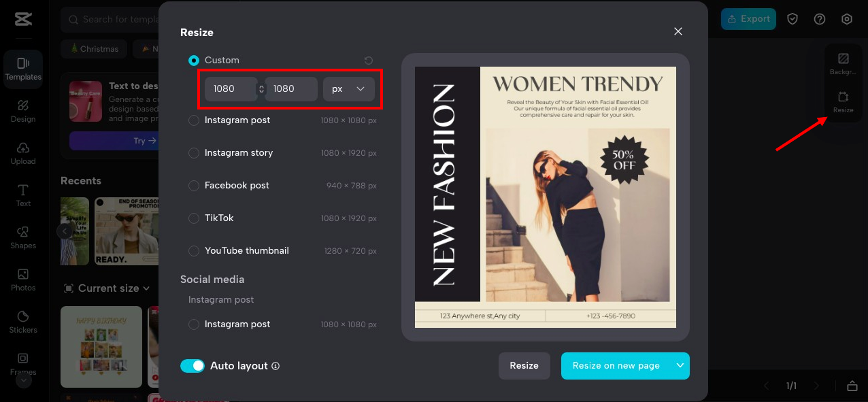The image size is (868, 402).
Task: Click the Women Trendy design preview
Action: click(546, 197)
